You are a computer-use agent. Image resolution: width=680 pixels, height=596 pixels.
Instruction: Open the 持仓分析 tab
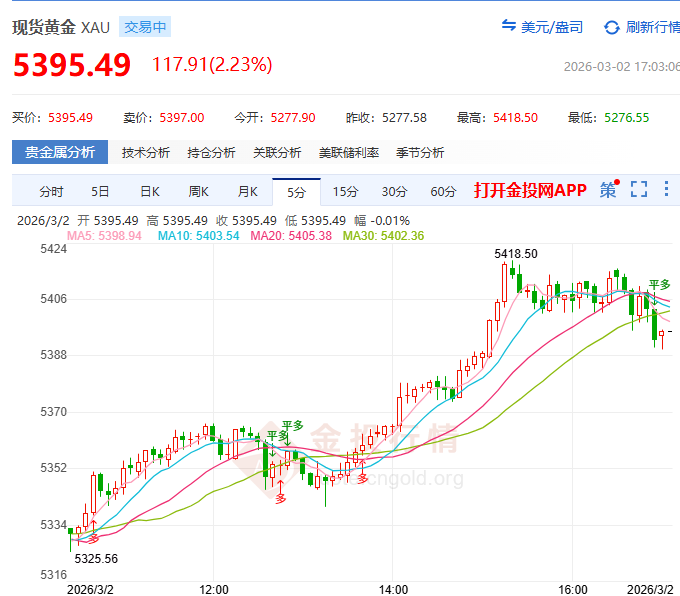211,153
